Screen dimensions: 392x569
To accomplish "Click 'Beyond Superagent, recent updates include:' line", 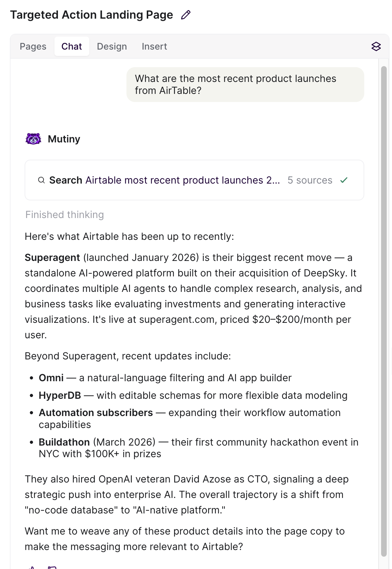I will tap(128, 356).
